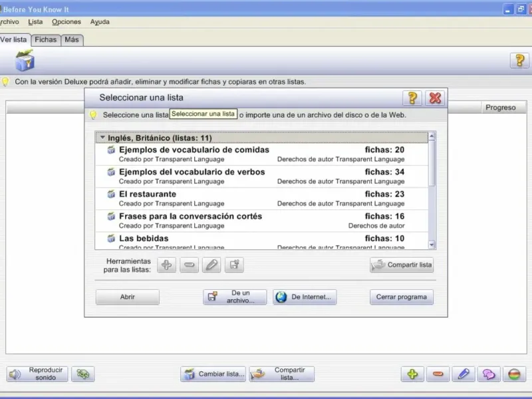Open the Archivo menu
532x399 pixels.
9,22
